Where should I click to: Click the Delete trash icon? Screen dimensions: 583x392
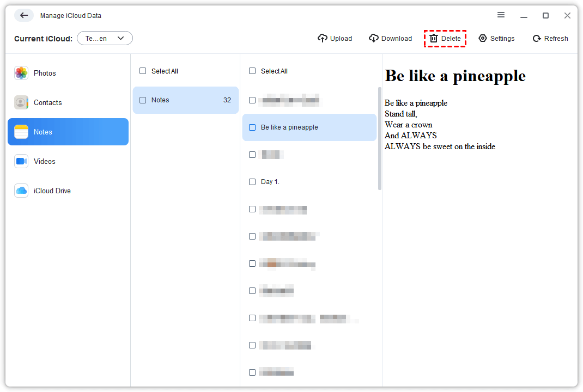[x=434, y=38]
